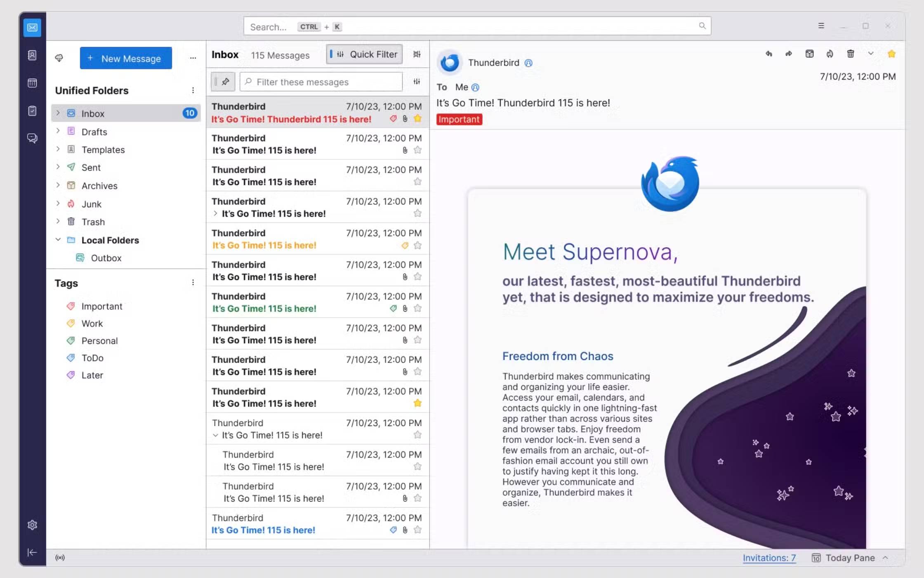Open Settings gear in the sidebar
924x578 pixels.
coord(32,525)
